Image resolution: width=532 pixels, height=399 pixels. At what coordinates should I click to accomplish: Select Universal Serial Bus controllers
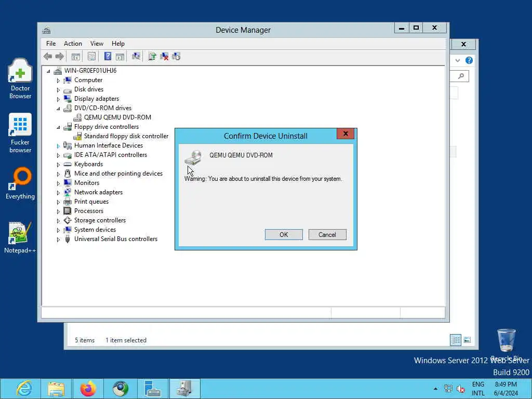[116, 239]
